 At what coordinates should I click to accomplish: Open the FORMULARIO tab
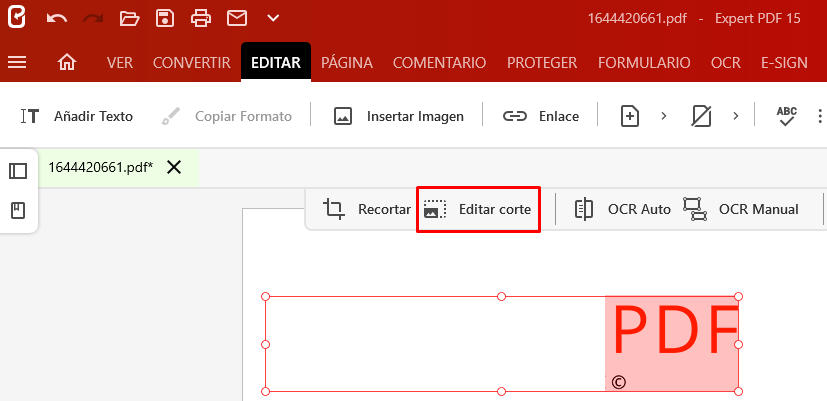[x=644, y=63]
